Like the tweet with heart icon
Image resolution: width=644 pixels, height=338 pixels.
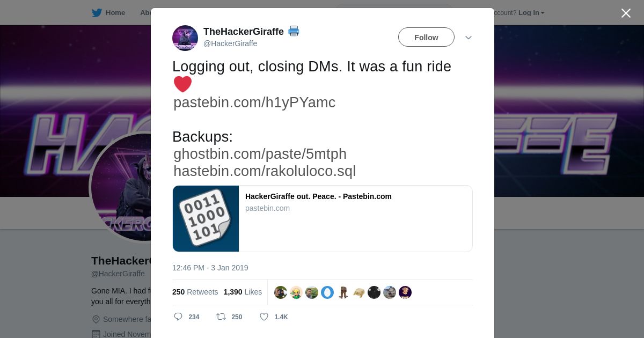point(264,317)
